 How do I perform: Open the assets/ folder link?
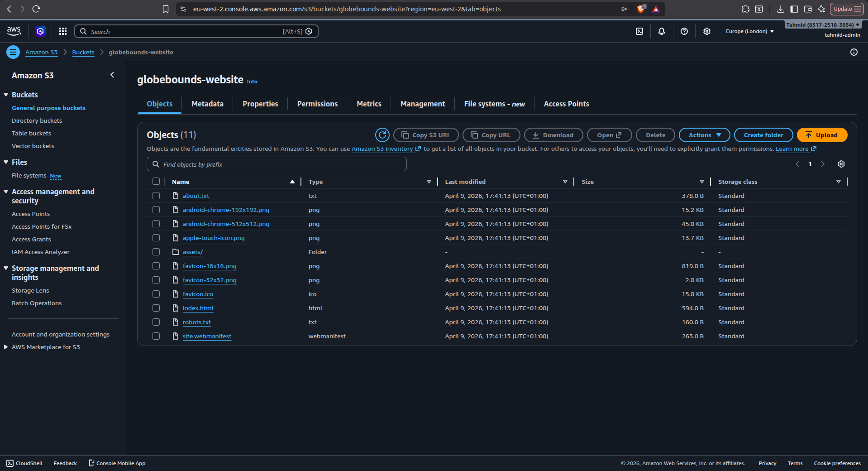[193, 252]
